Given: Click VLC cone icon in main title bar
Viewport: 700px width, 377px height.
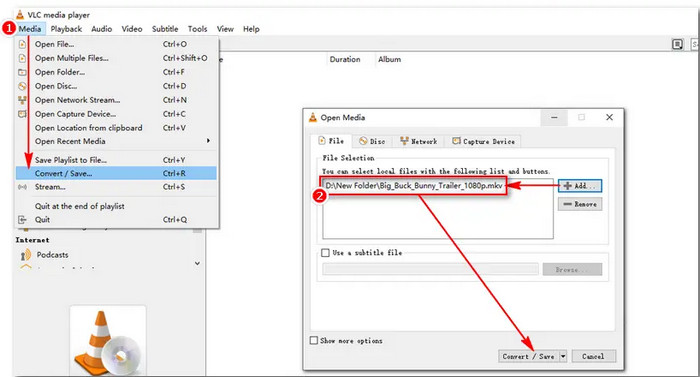Looking at the screenshot, I should tap(20, 14).
